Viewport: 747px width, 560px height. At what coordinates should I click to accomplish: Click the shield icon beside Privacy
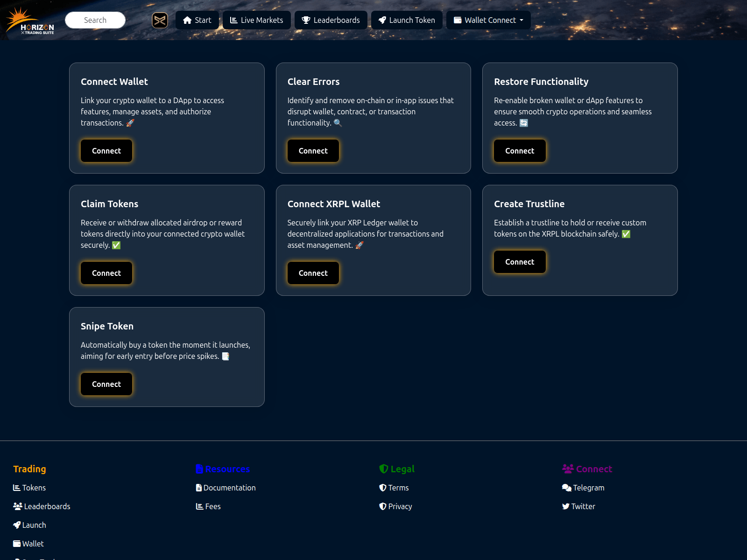383,506
